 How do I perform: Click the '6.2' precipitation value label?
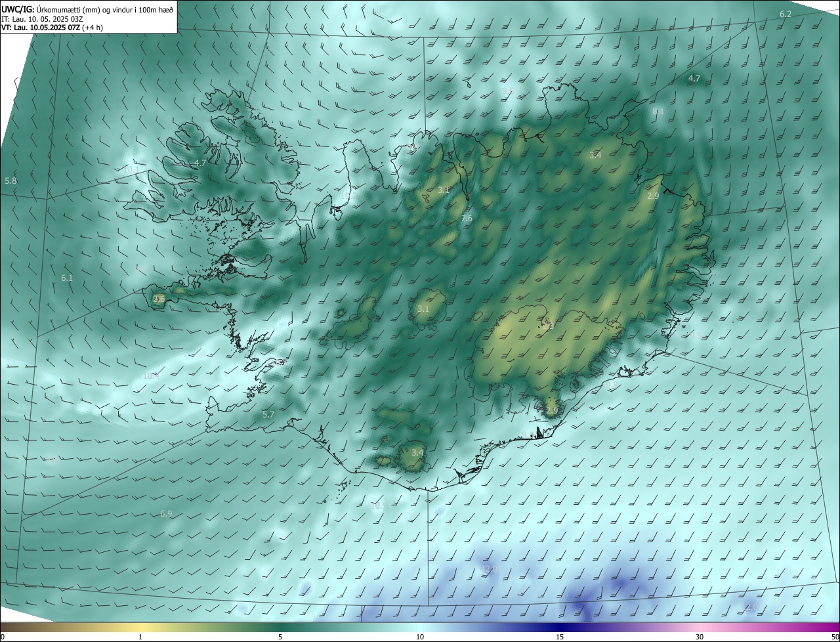coord(786,14)
